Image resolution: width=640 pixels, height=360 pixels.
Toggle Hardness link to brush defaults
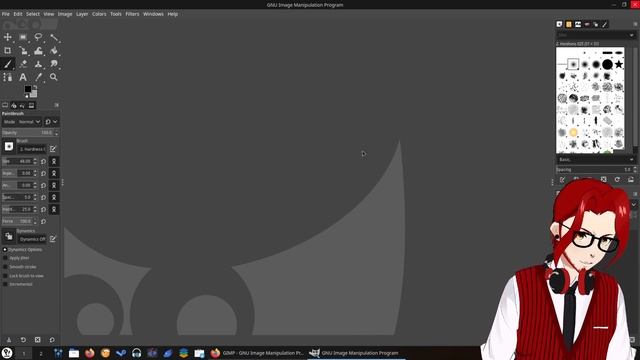tap(54, 209)
